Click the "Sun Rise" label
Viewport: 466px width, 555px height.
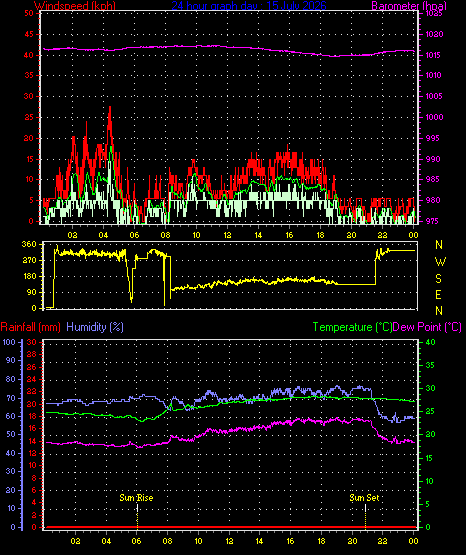tap(136, 498)
